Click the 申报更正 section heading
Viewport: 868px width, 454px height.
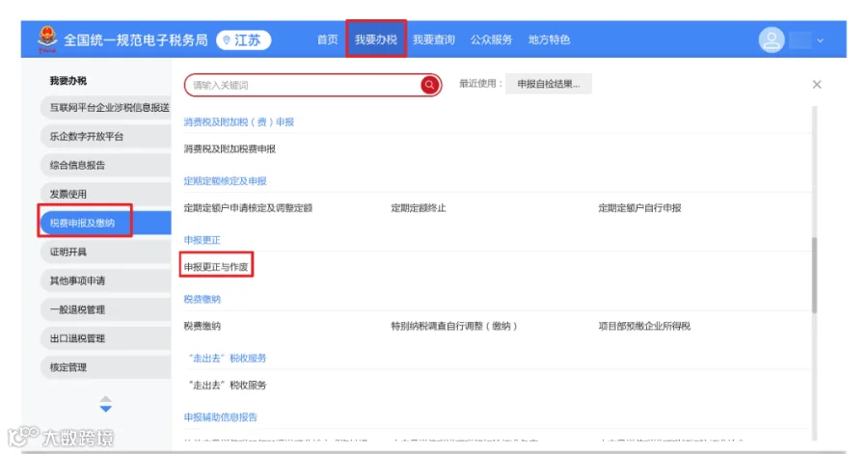click(203, 240)
